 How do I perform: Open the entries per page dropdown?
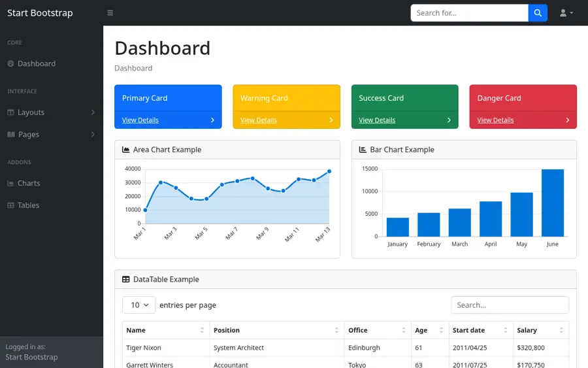coord(139,305)
